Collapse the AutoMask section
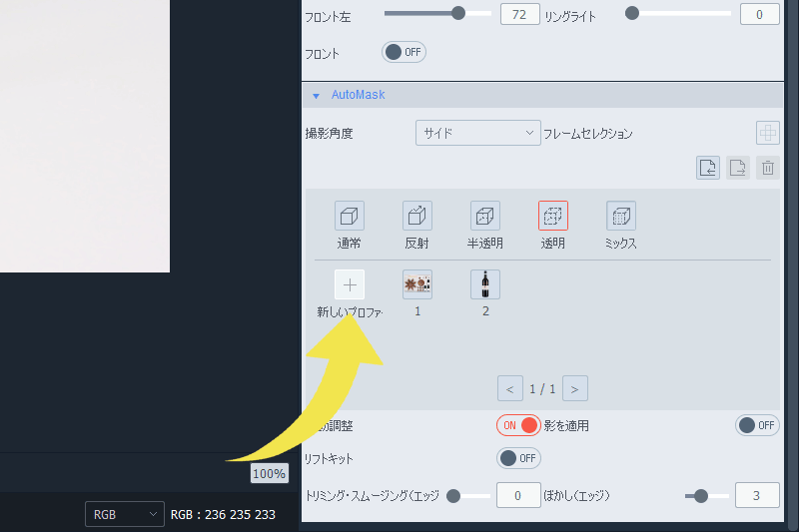 [317, 96]
